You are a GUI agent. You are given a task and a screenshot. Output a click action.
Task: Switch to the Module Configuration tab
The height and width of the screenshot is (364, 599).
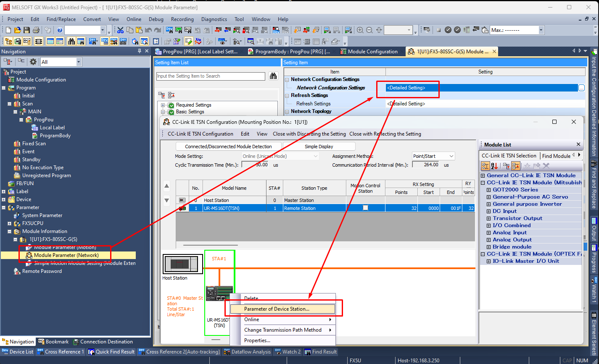pos(369,52)
